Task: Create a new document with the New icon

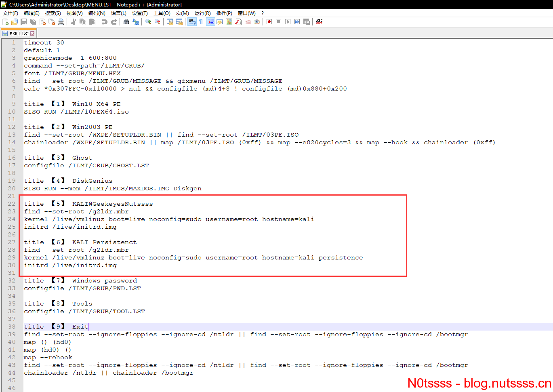Action: tap(6, 22)
